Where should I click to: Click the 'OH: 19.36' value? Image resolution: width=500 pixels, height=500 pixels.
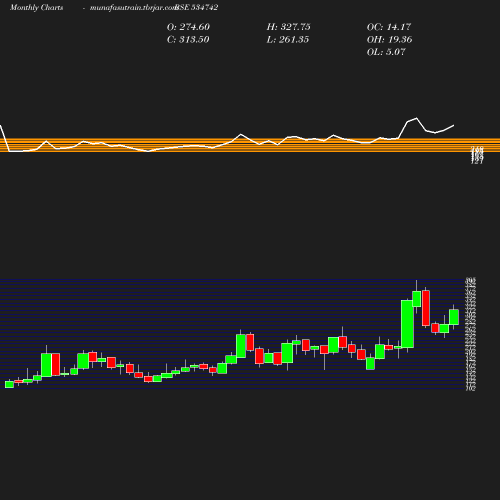[x=389, y=40]
